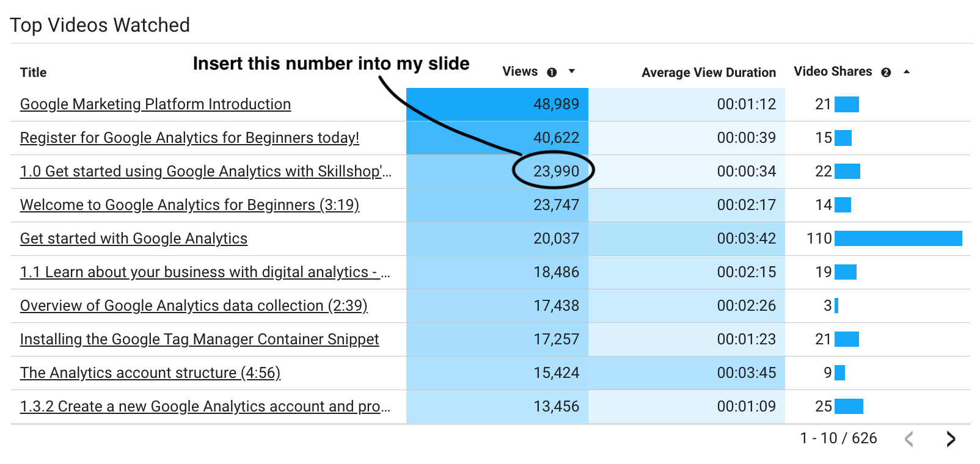This screenshot has width=980, height=464.
Task: Click the Video Shares column header
Action: pyautogui.click(x=833, y=71)
